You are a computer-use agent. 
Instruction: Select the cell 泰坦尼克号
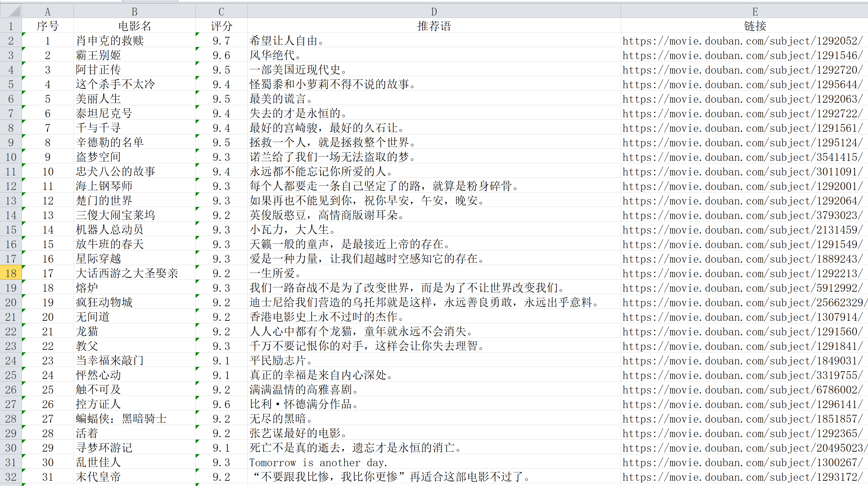tap(134, 113)
